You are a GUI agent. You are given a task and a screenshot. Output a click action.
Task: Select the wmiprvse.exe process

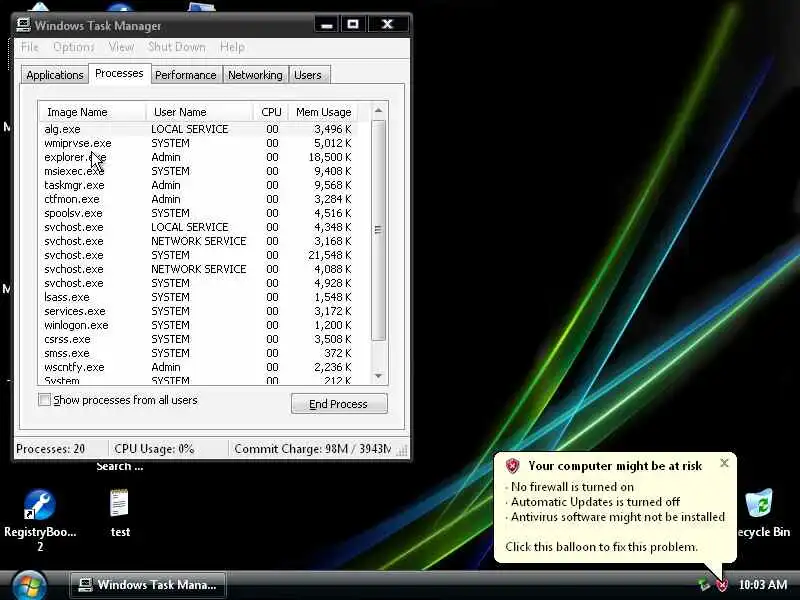click(x=198, y=143)
